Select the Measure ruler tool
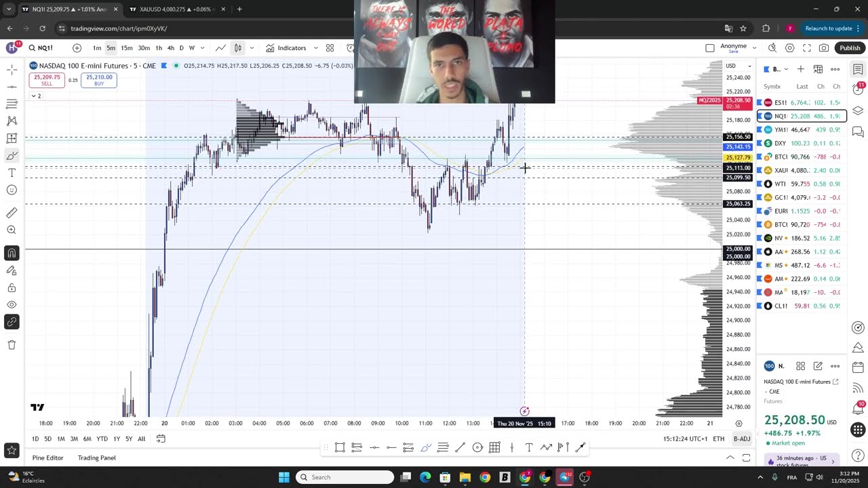868x488 pixels. pos(12,213)
